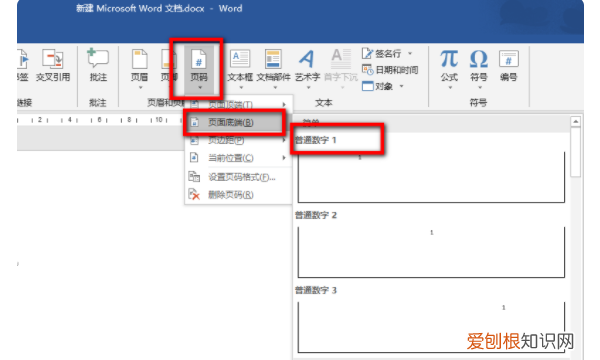Insert an 对象 object
The width and height of the screenshot is (600, 360).
click(x=378, y=86)
